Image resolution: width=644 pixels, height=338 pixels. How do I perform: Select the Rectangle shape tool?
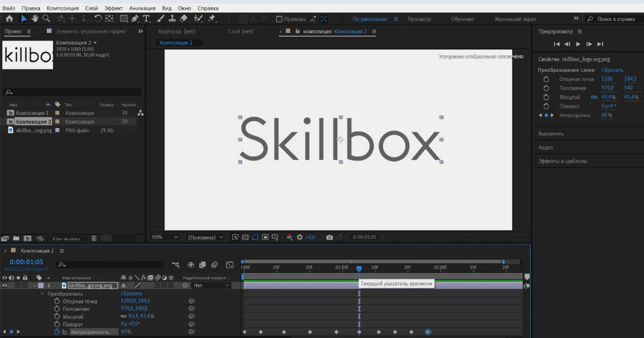(124, 19)
